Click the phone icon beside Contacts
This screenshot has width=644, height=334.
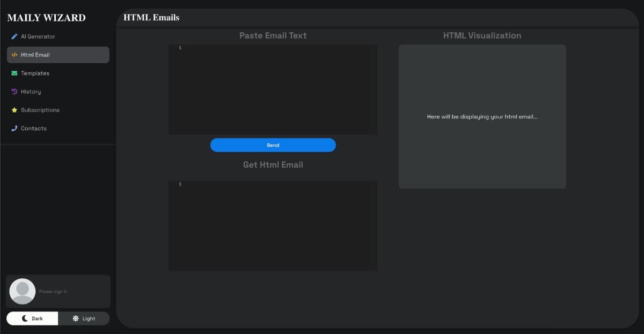click(14, 128)
